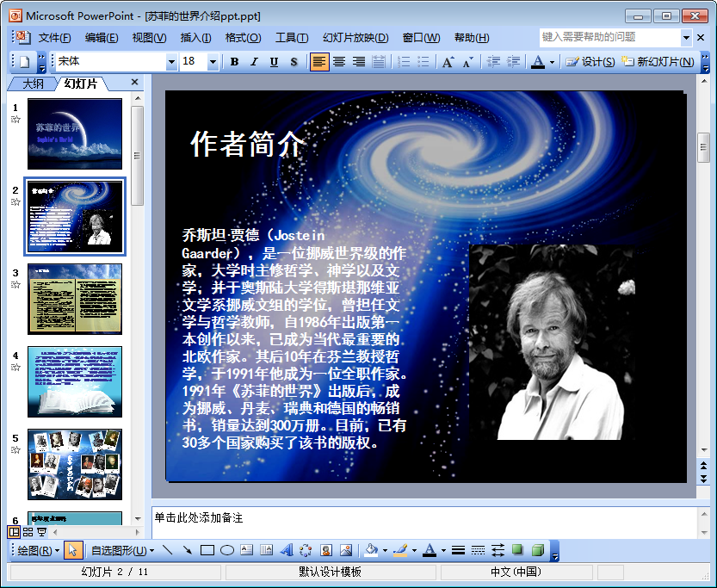Open the 自选图形 AutoShapes menu

coord(122,550)
